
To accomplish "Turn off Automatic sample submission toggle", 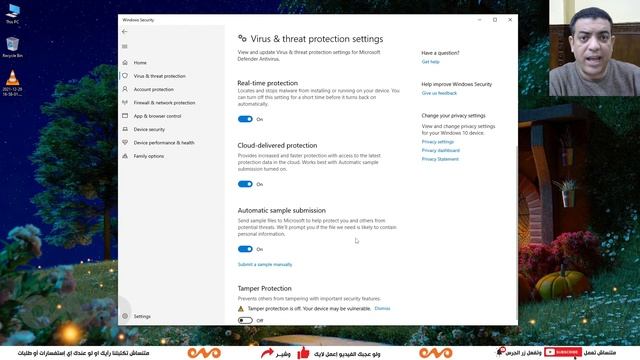I will coord(245,249).
